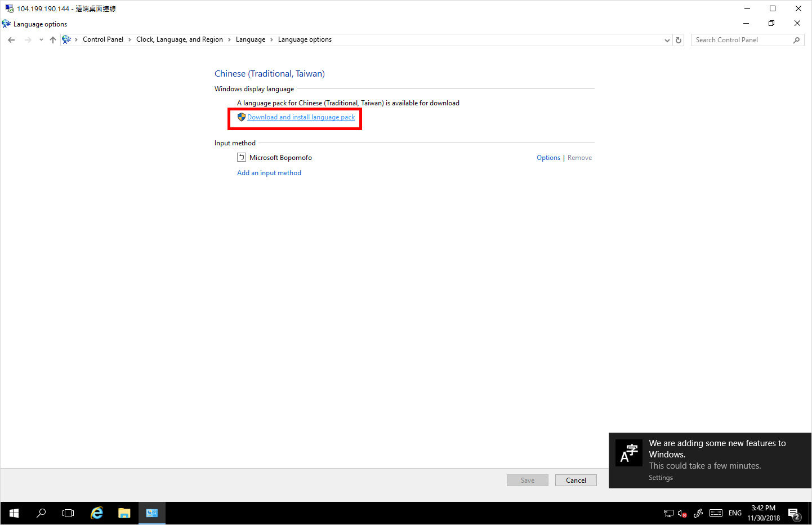This screenshot has height=525, width=812.
Task: Click the remote desktop connection title icon
Action: point(10,8)
